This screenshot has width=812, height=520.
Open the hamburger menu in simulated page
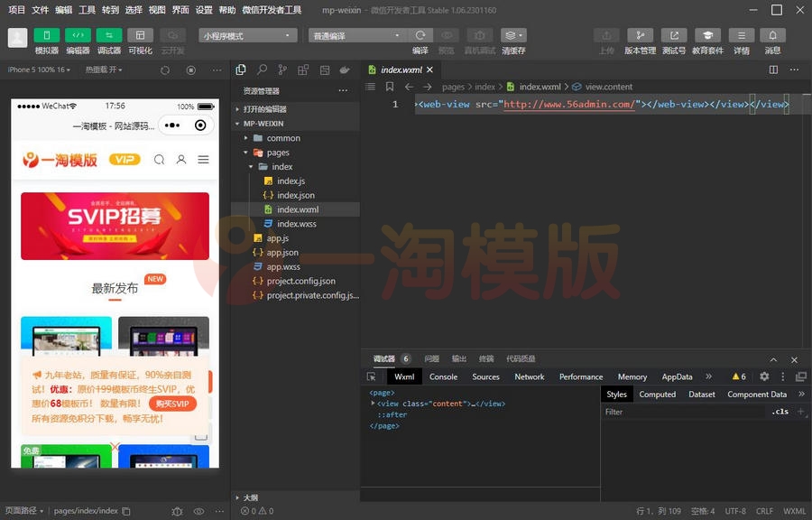point(204,160)
